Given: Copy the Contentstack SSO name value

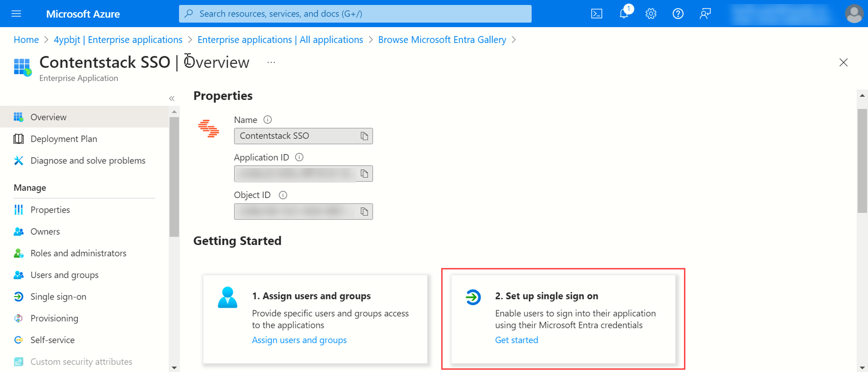Looking at the screenshot, I should (364, 136).
